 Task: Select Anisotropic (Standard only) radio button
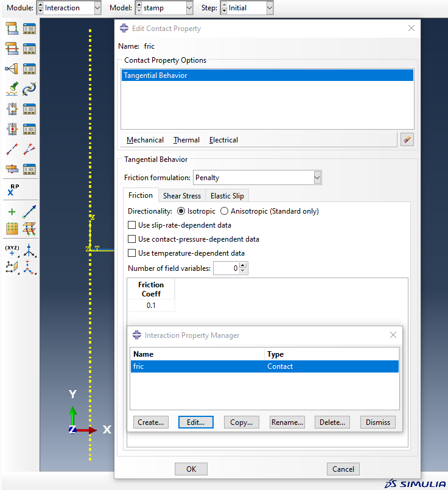224,211
